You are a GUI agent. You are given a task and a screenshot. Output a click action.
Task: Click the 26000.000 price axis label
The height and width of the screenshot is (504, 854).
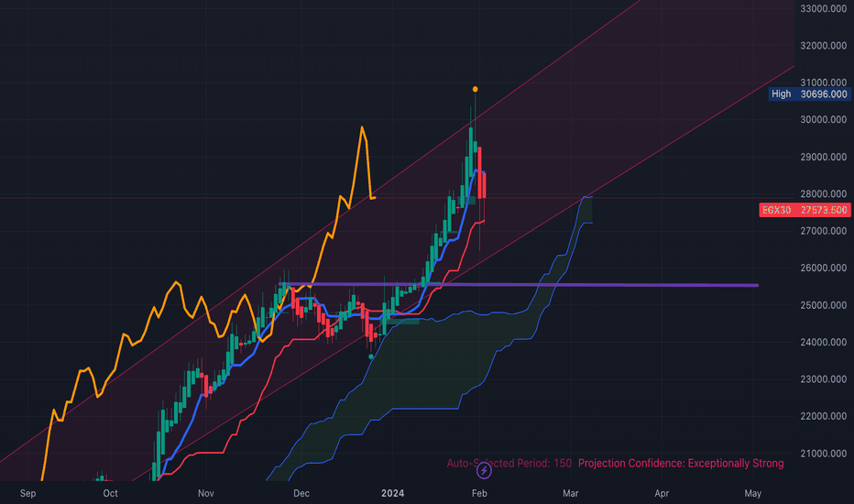pos(824,268)
